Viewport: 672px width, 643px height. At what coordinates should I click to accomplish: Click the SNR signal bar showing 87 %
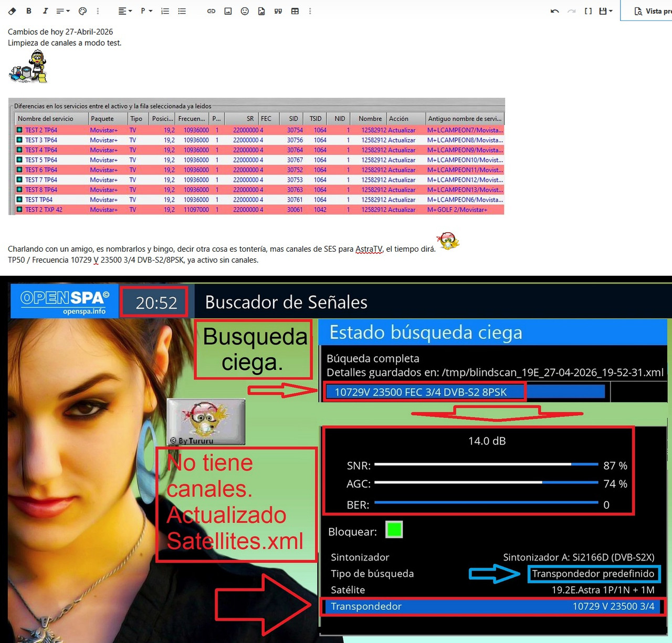[486, 465]
